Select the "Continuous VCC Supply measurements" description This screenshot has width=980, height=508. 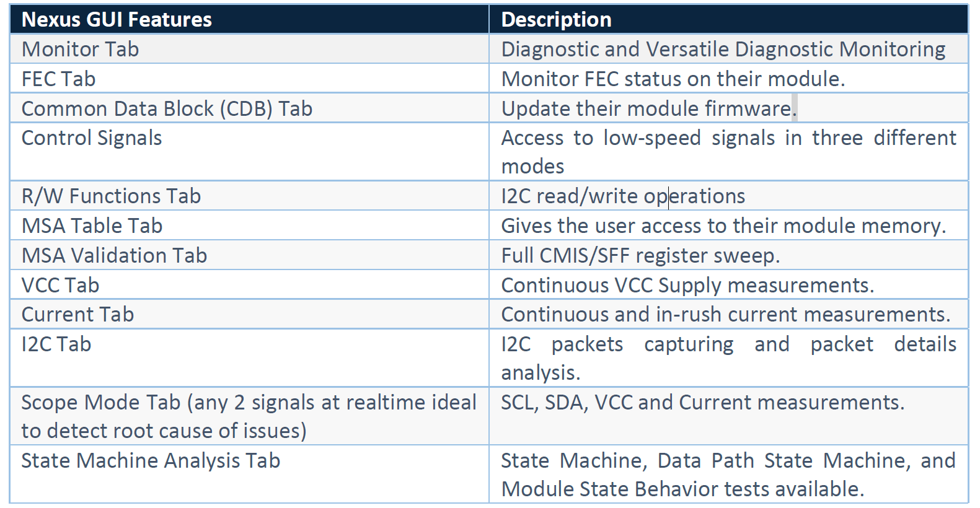click(687, 286)
